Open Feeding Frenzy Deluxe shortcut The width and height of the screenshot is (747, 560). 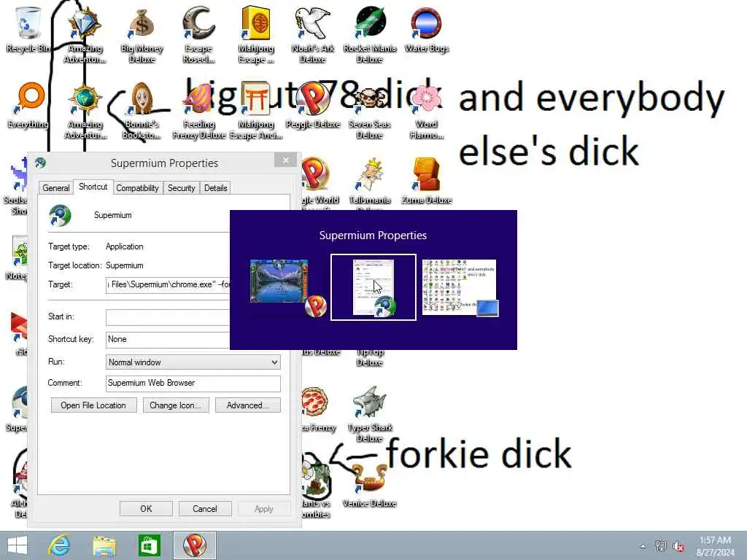coord(198,111)
